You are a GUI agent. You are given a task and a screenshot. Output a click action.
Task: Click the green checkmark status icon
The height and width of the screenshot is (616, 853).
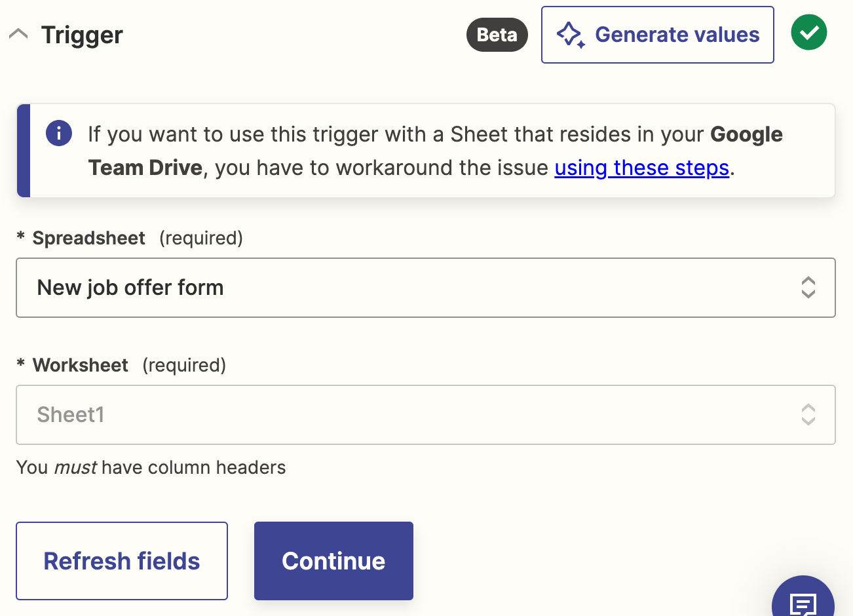coord(808,33)
